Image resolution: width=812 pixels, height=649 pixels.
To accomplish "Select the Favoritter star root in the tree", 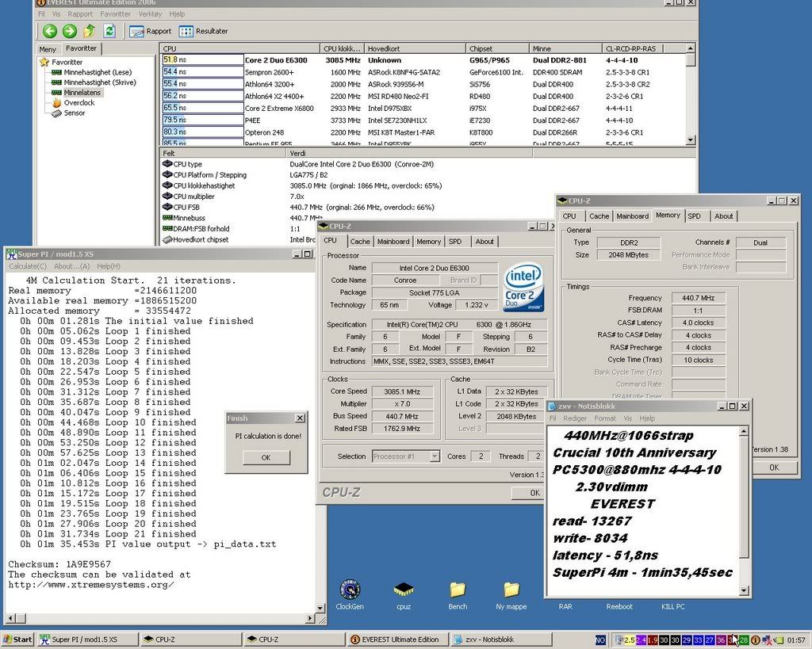I will (60, 62).
